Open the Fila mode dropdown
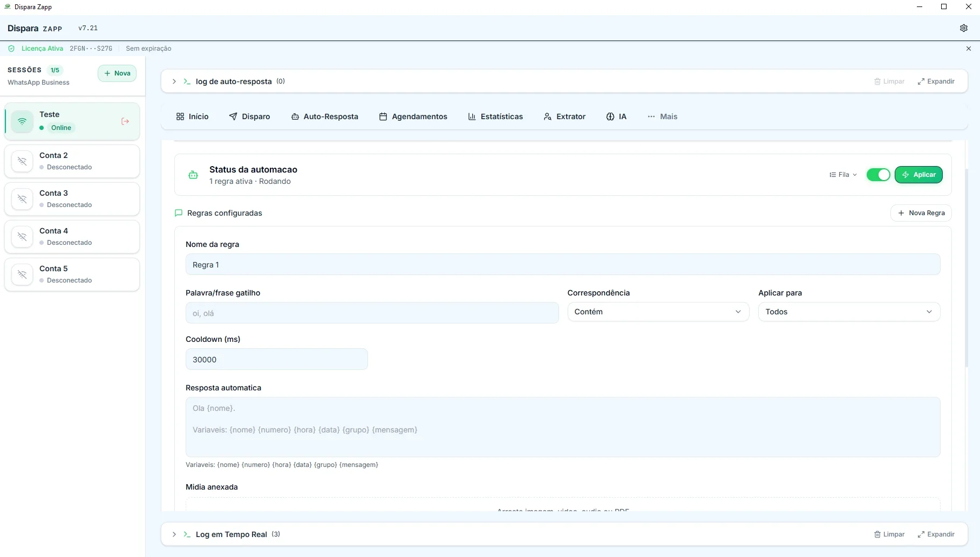This screenshot has height=557, width=980. 843,175
